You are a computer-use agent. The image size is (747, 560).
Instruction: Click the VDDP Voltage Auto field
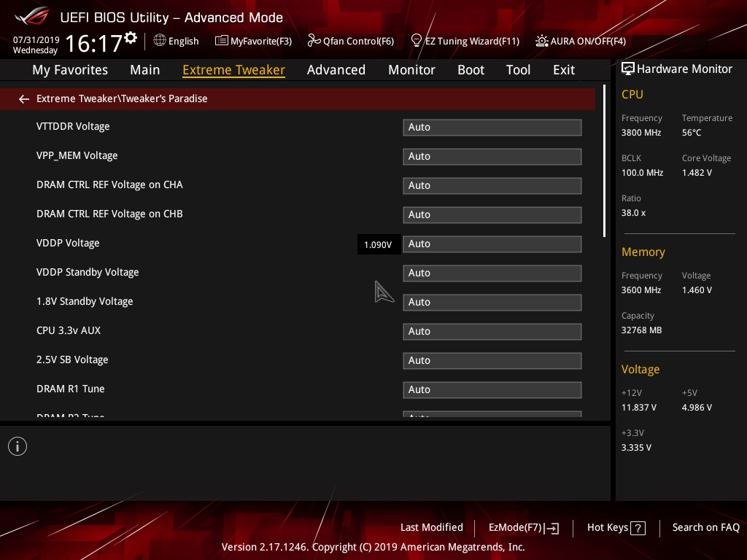[492, 244]
